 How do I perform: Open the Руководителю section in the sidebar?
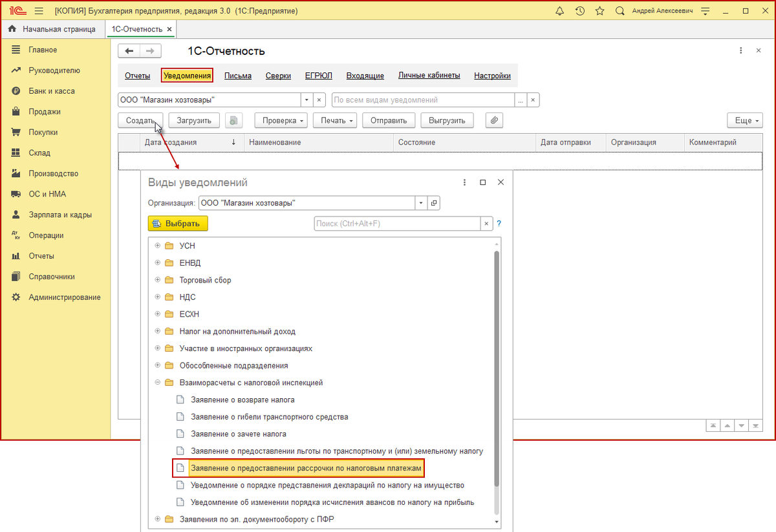coord(54,70)
